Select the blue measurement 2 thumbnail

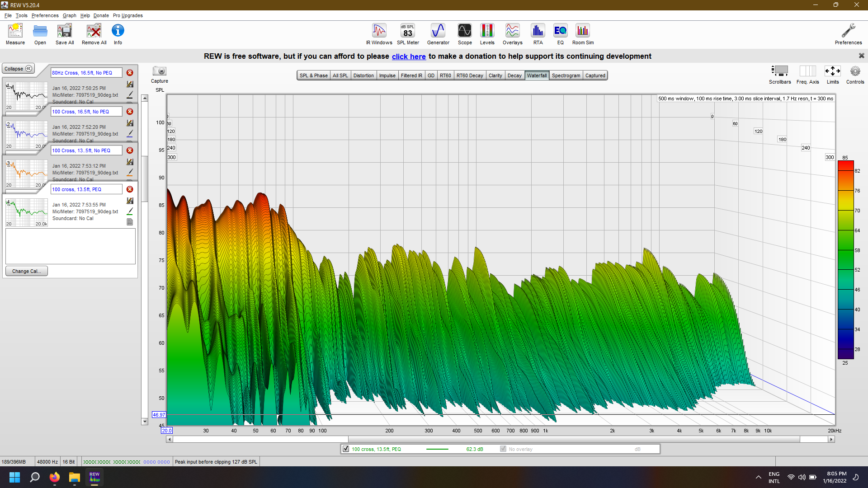coord(26,135)
